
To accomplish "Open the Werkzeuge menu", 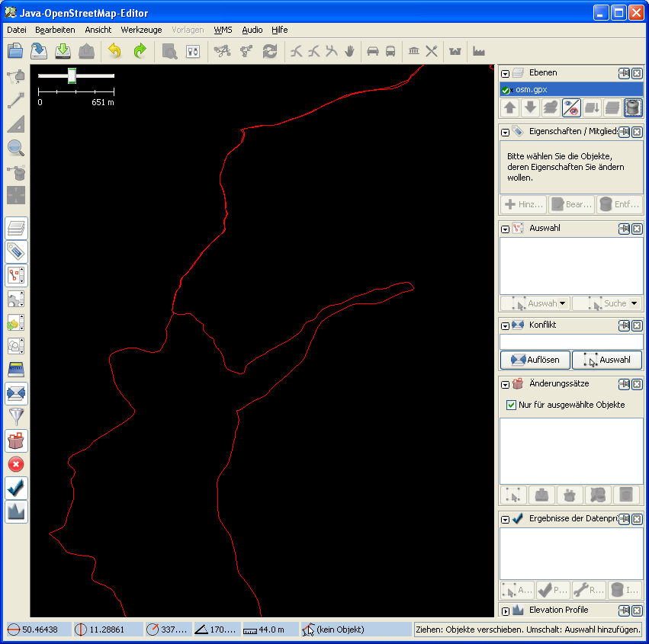I will [x=141, y=30].
